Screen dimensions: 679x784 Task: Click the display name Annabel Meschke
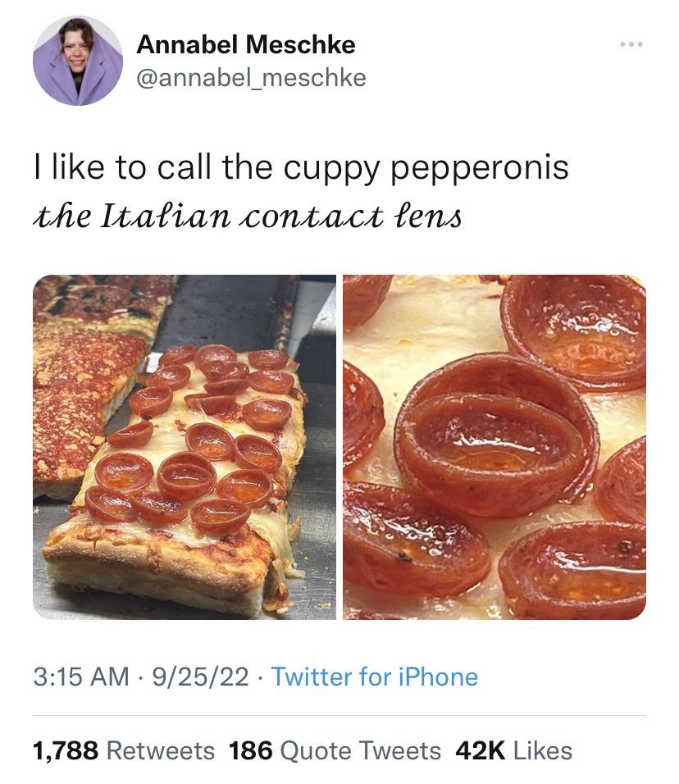pyautogui.click(x=245, y=43)
